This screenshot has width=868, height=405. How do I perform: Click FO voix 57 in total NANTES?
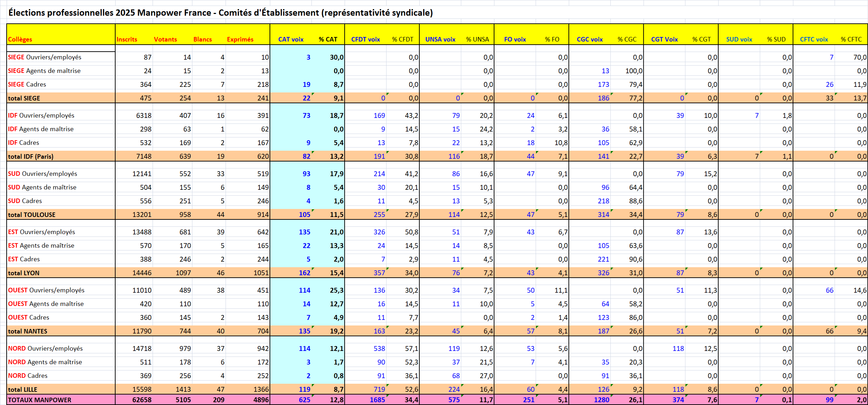tap(531, 331)
